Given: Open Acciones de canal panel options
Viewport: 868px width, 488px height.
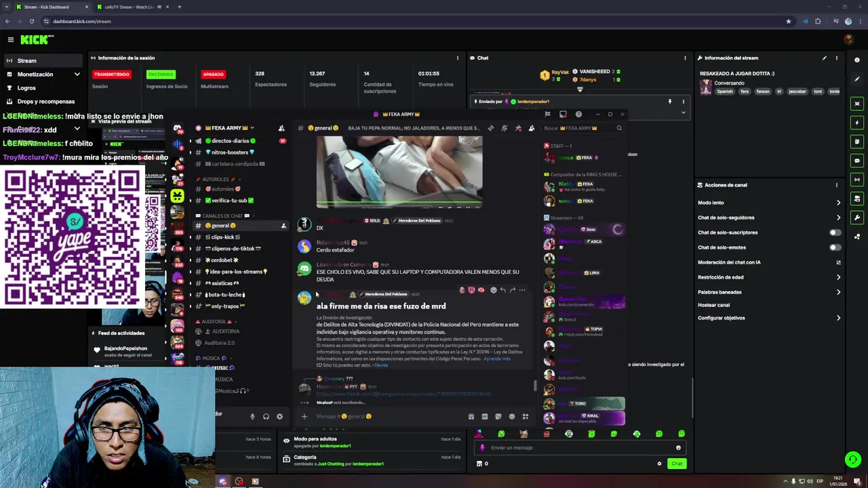Looking at the screenshot, I should tap(836, 184).
